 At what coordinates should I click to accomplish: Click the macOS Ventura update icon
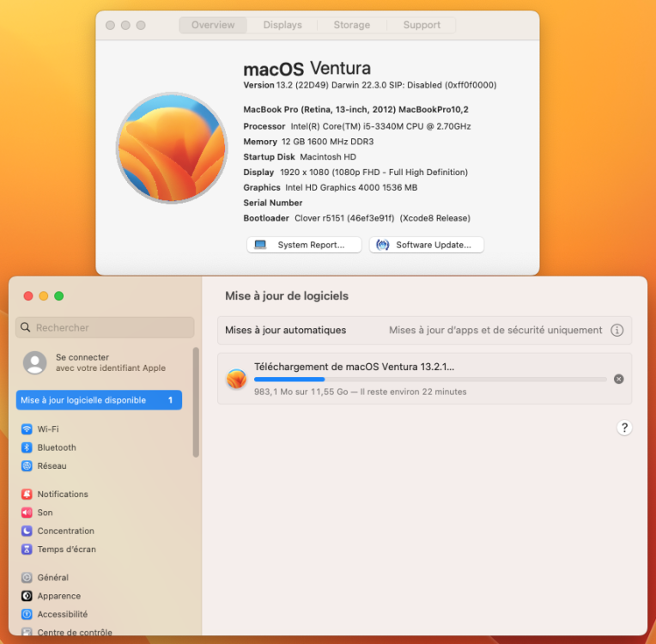(x=236, y=379)
